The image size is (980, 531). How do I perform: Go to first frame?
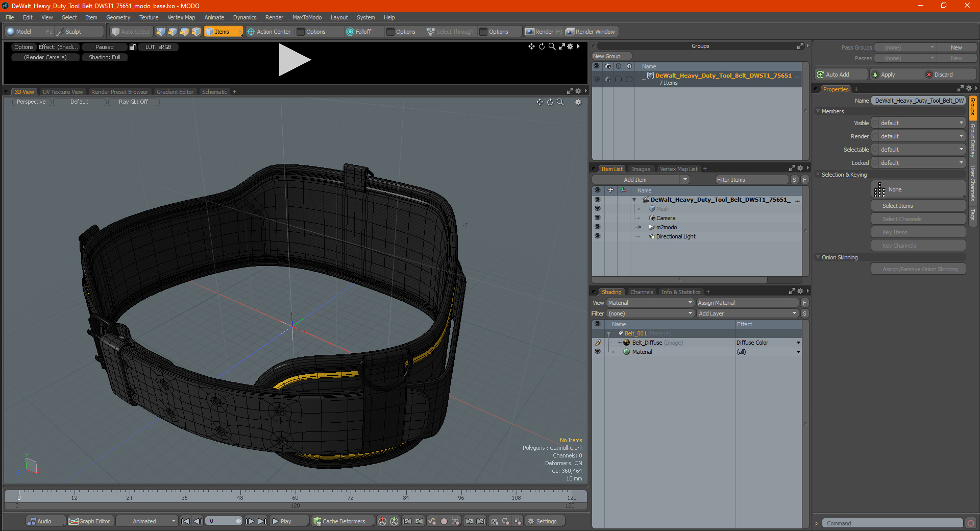click(x=186, y=521)
